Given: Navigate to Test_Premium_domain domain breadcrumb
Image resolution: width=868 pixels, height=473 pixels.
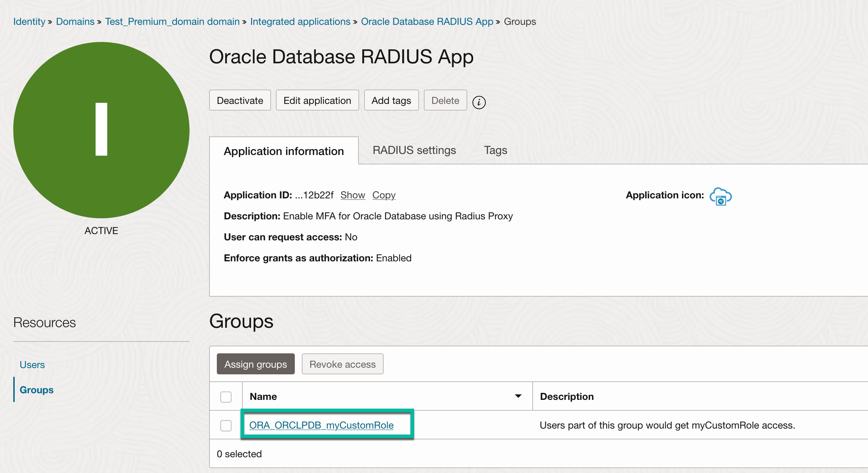Looking at the screenshot, I should [172, 22].
